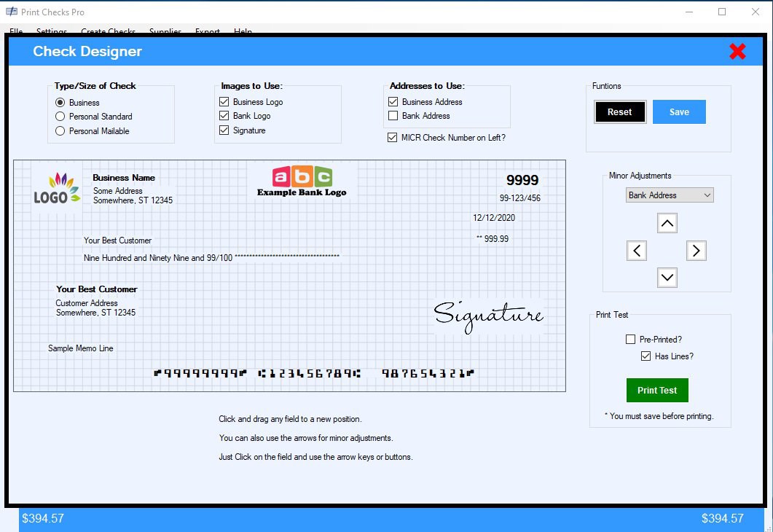Image resolution: width=773 pixels, height=532 pixels.
Task: Enable the Pre-Printed option under Print Test
Action: (630, 339)
